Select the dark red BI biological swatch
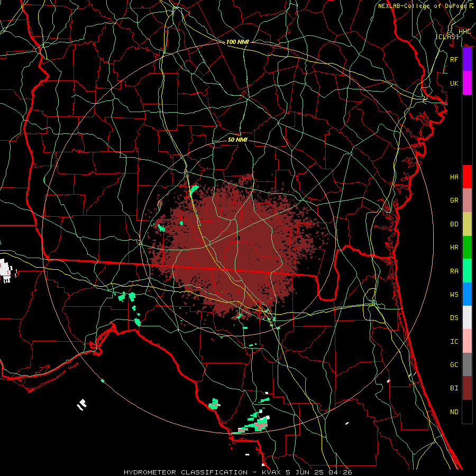Screen dimensions: 476x476 [467, 388]
